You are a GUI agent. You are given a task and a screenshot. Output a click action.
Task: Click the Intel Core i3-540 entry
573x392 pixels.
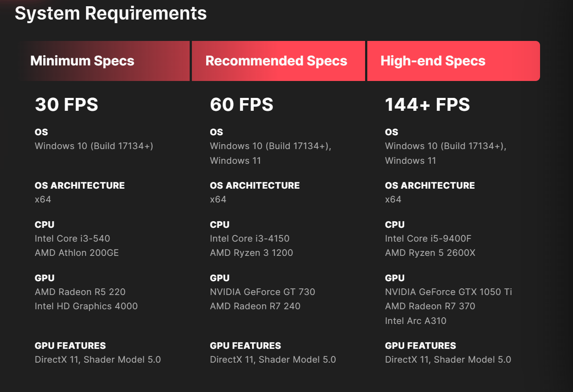72,238
